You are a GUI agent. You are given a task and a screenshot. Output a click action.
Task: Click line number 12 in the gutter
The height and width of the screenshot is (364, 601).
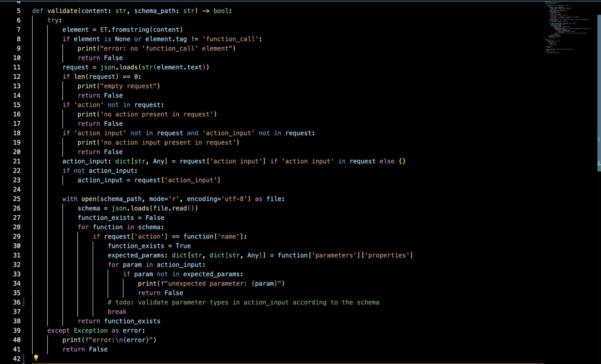click(x=17, y=76)
